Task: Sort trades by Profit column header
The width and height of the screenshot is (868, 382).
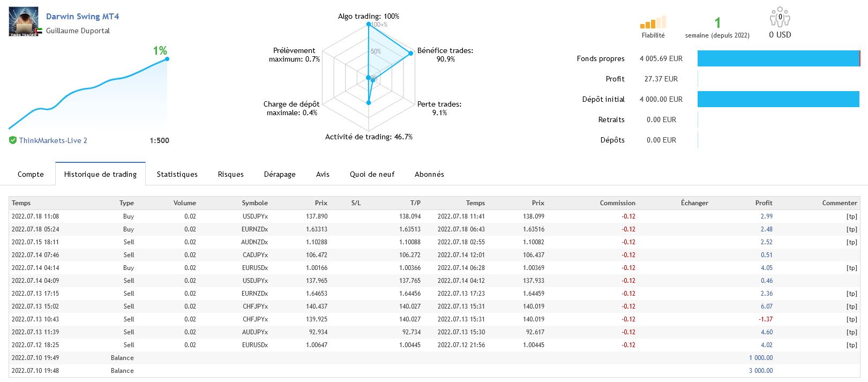Action: pyautogui.click(x=764, y=203)
